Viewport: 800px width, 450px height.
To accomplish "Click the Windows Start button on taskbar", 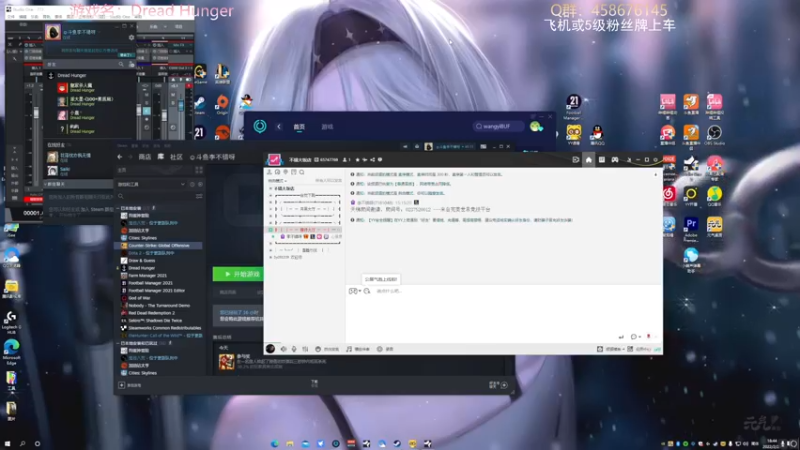I will pos(7,444).
